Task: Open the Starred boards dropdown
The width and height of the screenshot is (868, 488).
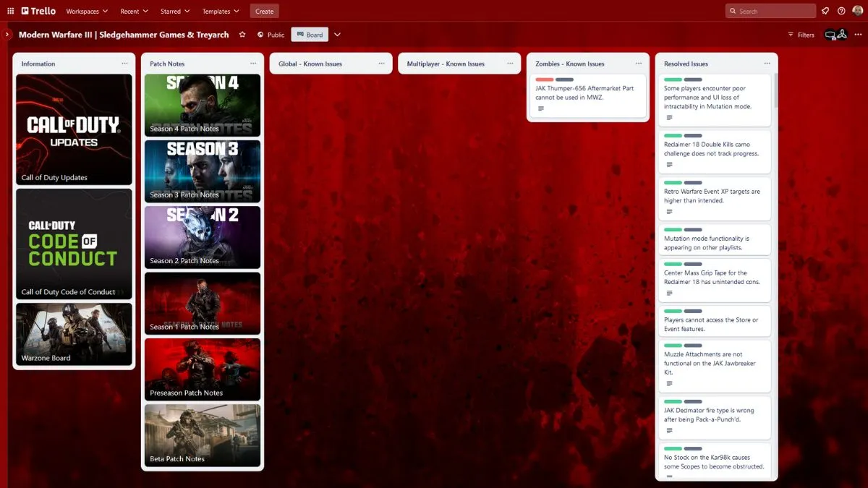Action: click(x=174, y=11)
